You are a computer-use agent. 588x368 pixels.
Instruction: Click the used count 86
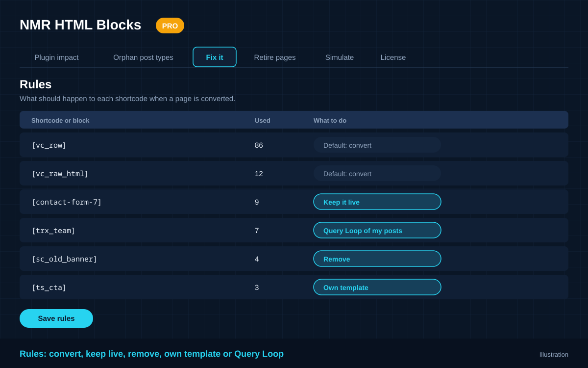pos(259,145)
